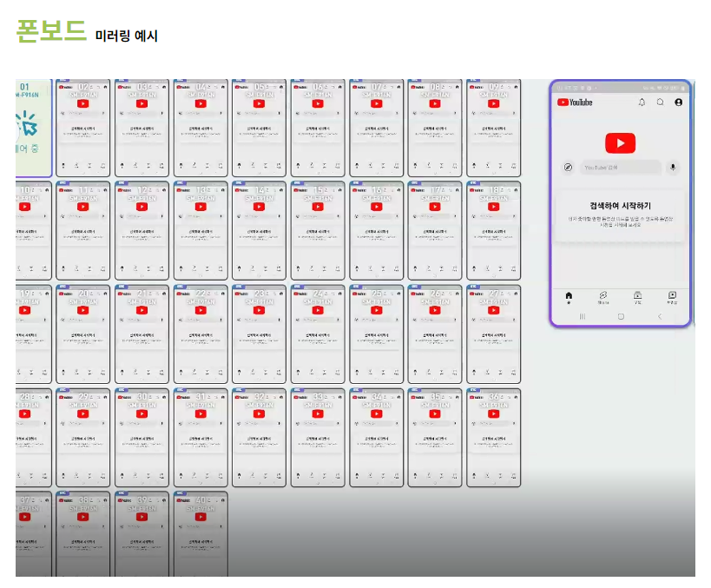Image resolution: width=711 pixels, height=588 pixels.
Task: Select mirrored device 02 thumbnail
Action: point(83,128)
